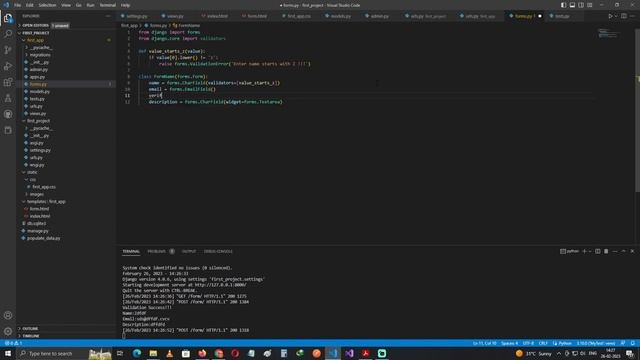
Task: Click Ln 11, Col 10 cursor position status
Action: click(484, 343)
